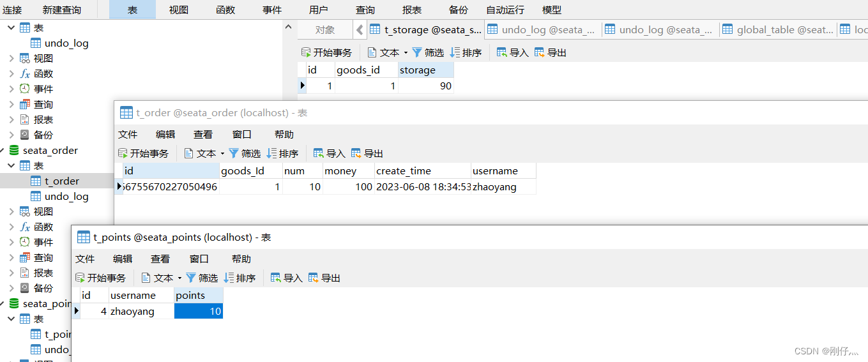Open 窗口 menu in t_points window
Viewport: 868px width, 362px height.
(x=199, y=259)
